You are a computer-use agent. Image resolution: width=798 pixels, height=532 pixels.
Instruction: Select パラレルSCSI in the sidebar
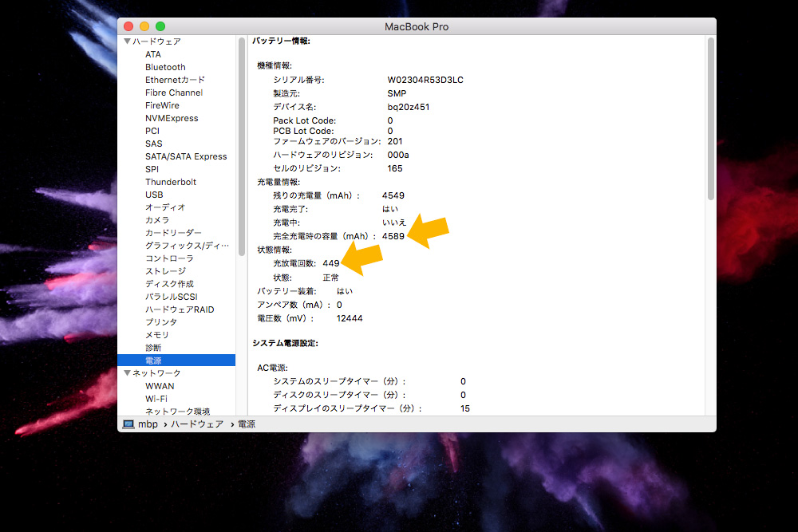[x=172, y=297]
